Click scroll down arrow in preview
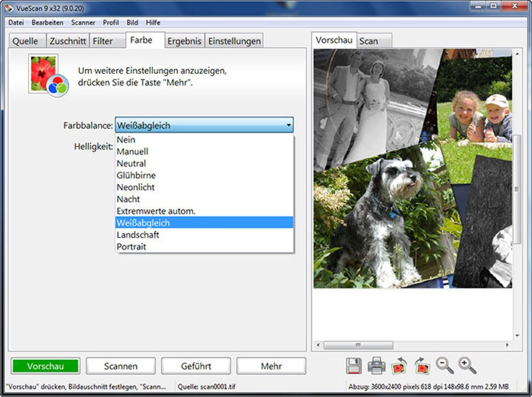This screenshot has height=397, width=532. coord(517,335)
